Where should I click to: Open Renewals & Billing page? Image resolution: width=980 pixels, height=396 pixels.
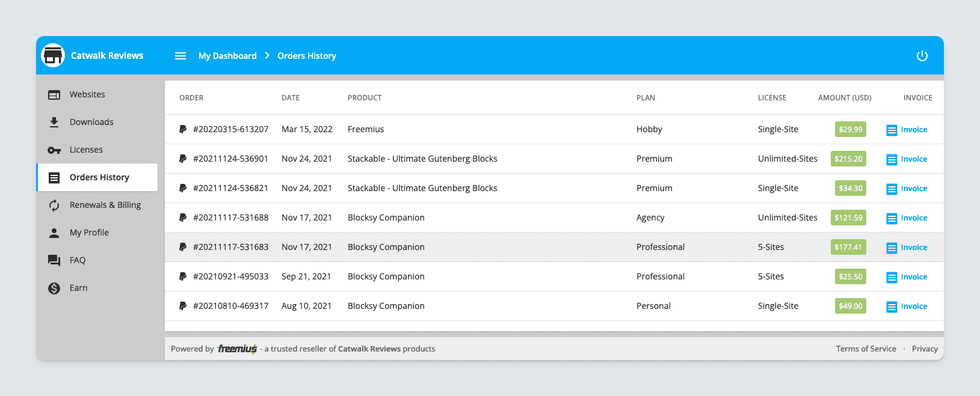[x=97, y=205]
